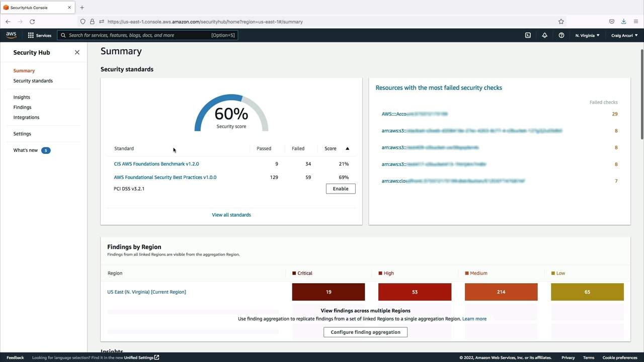The height and width of the screenshot is (362, 644).
Task: Click View all standards link
Action: click(x=231, y=215)
